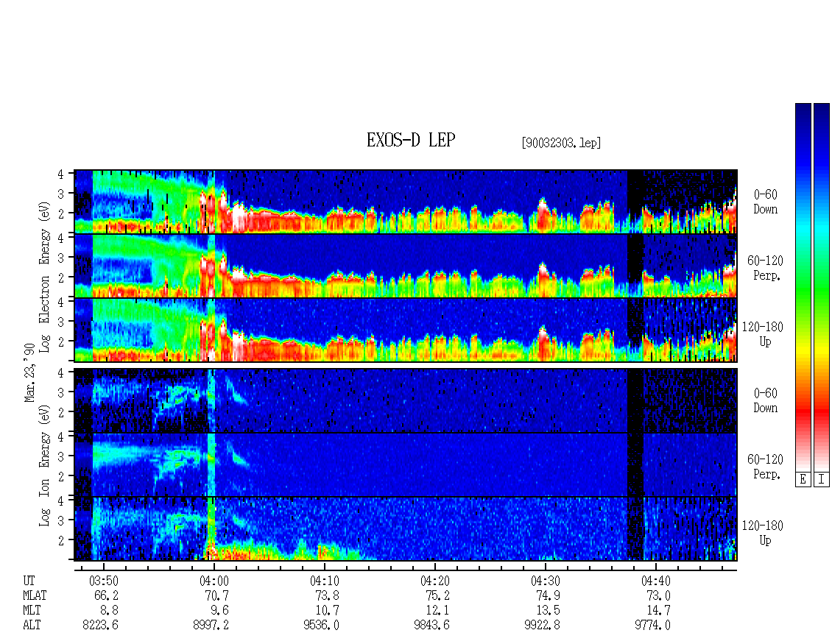The width and height of the screenshot is (832, 644).
Task: Click the 120-180 Up label beside ion panel
Action: (x=763, y=533)
